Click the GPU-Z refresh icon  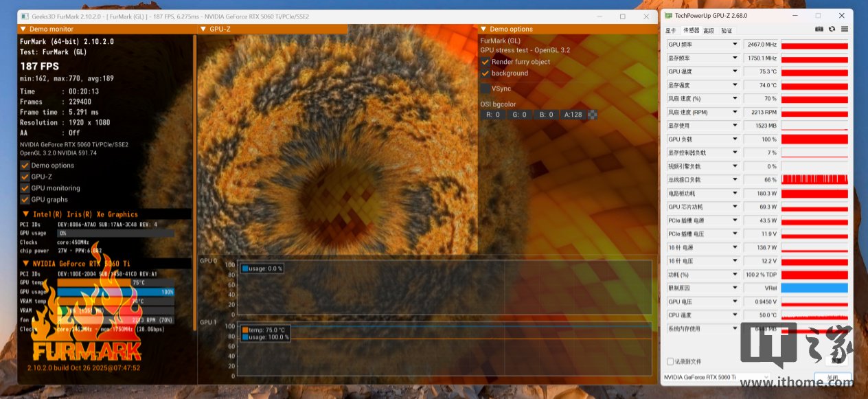point(832,30)
